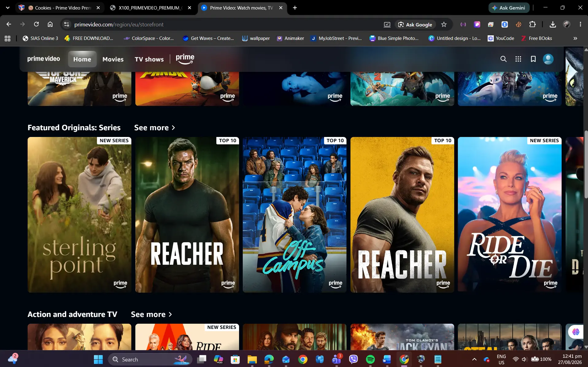Open the MyJobStreet bookmark
The height and width of the screenshot is (367, 588).
pyautogui.click(x=336, y=38)
